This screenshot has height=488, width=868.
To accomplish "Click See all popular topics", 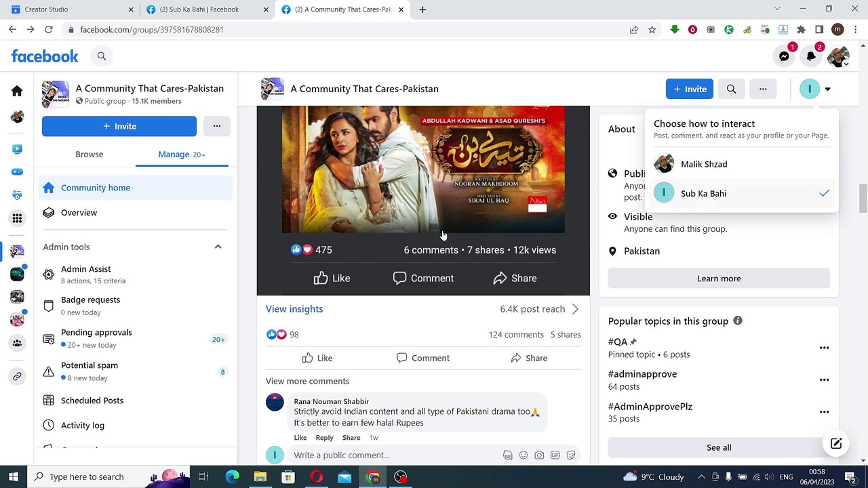I will click(x=719, y=447).
